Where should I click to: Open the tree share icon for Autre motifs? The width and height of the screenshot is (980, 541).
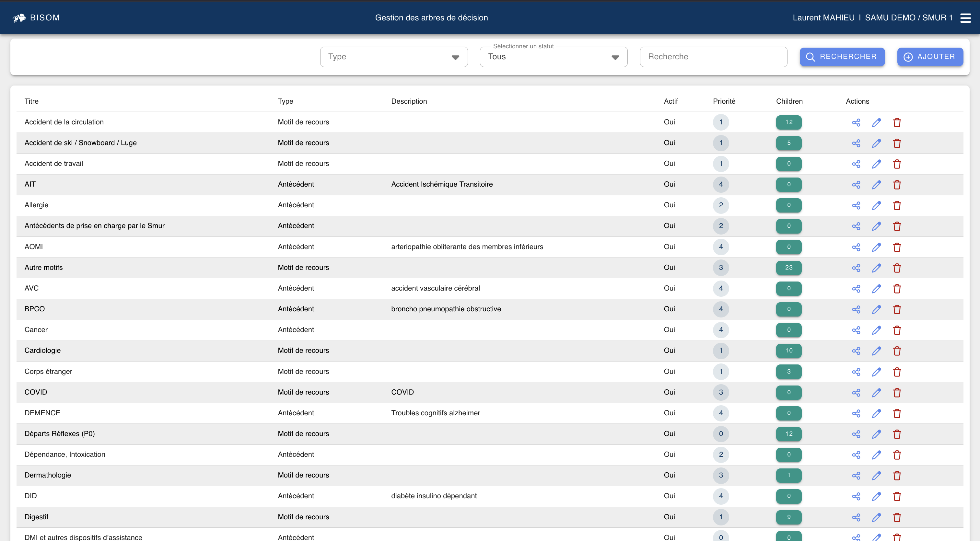point(856,268)
